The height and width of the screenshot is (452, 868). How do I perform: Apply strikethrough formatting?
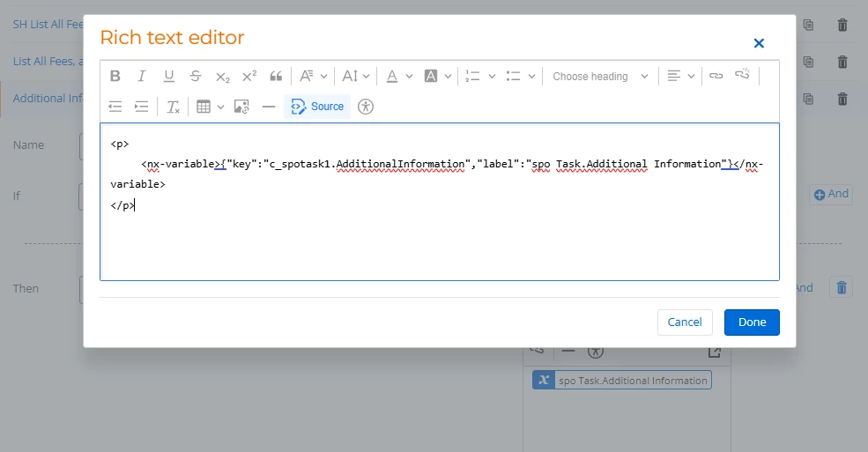pyautogui.click(x=196, y=77)
